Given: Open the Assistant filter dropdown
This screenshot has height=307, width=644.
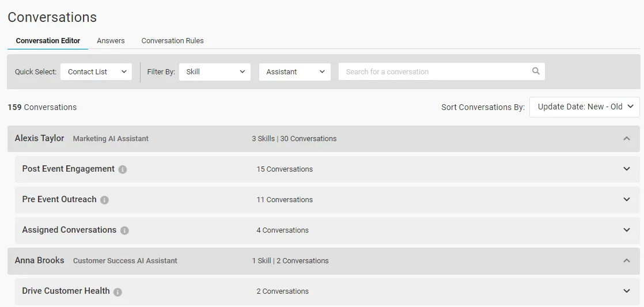Looking at the screenshot, I should (x=295, y=71).
